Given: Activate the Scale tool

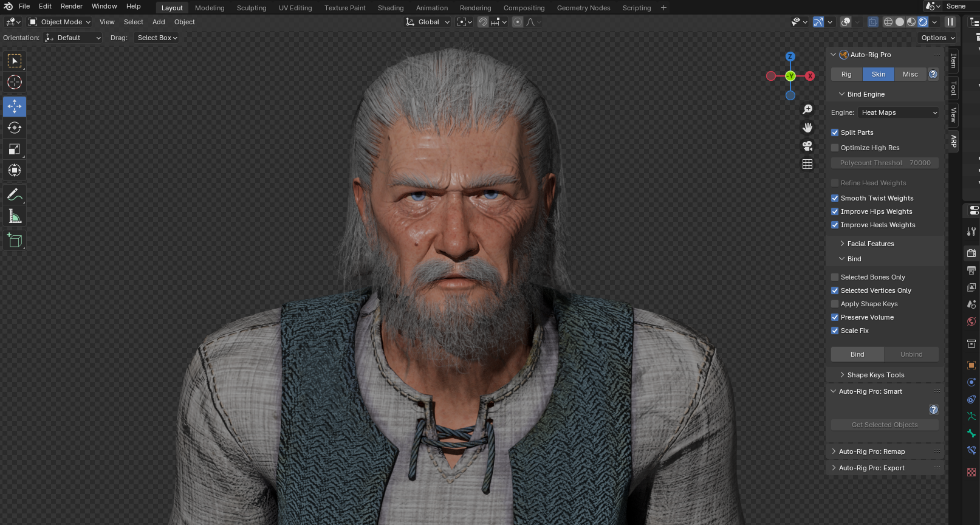Looking at the screenshot, I should 15,149.
